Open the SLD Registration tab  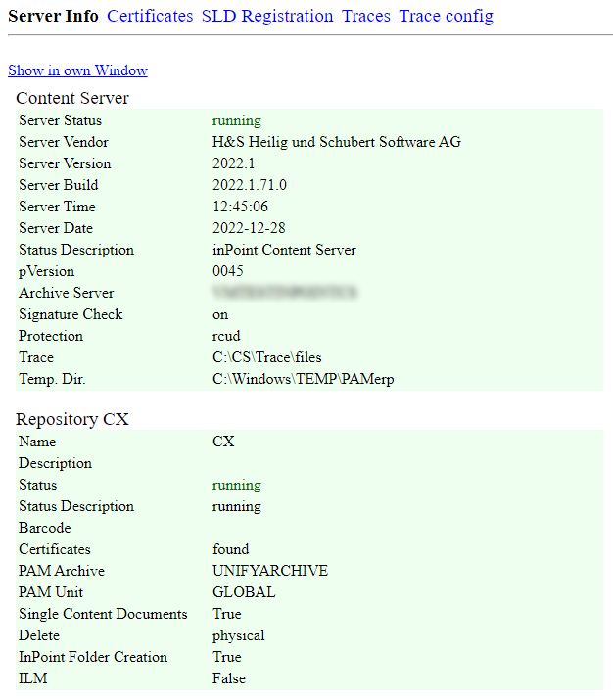click(x=267, y=16)
